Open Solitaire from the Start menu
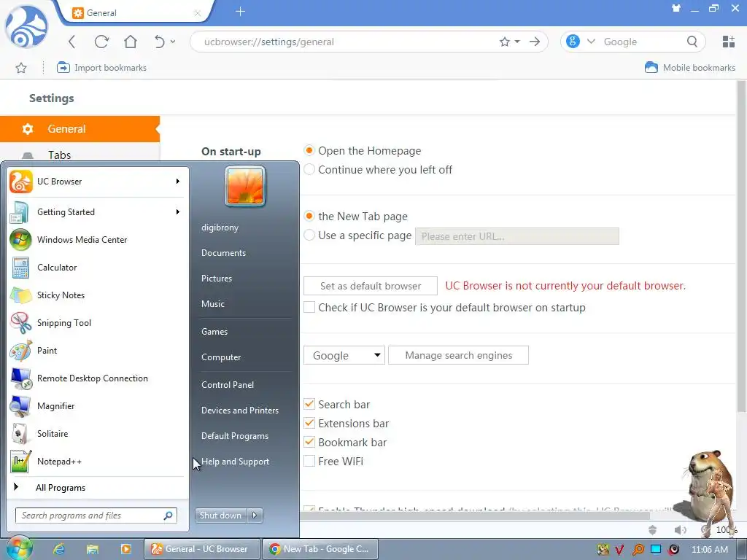 96,434
